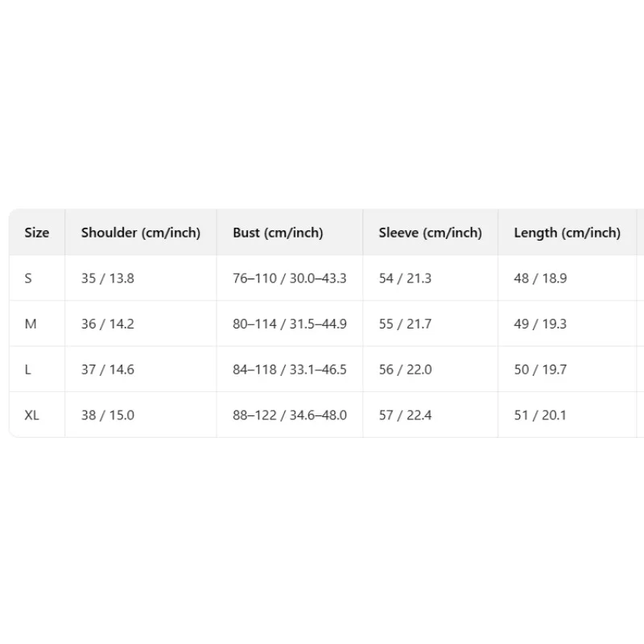Viewport: 644px width, 644px height.
Task: Click bust value 88–122 / 34.6–48.0
Action: coord(290,415)
